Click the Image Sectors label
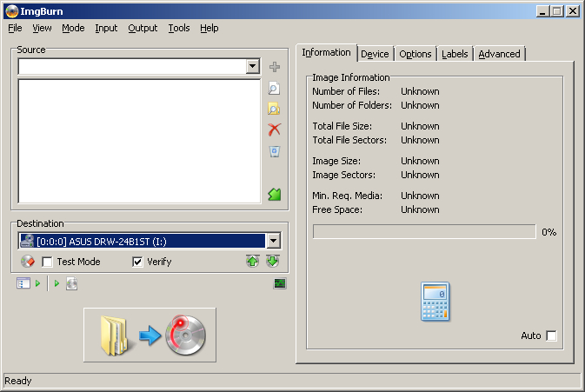Screen dimensions: 585x392 [343, 175]
